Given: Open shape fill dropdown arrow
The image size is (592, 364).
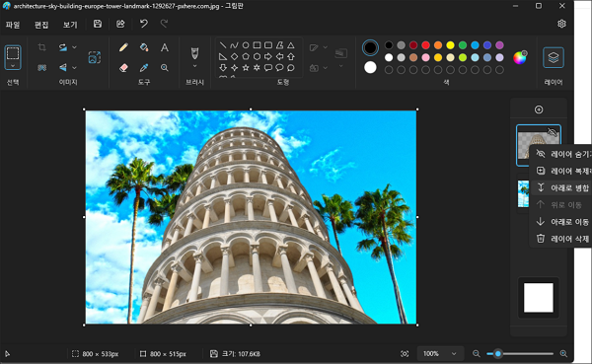Looking at the screenshot, I should click(x=325, y=68).
